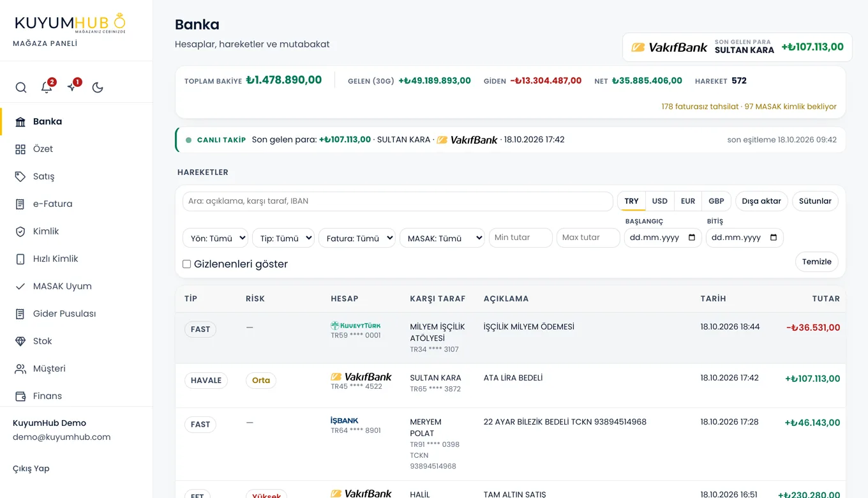Open the Başlangıç date picker

692,238
